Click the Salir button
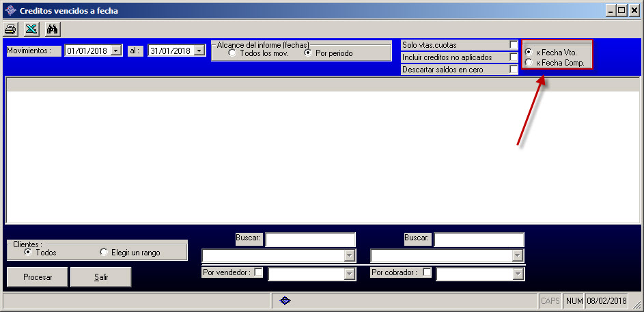The width and height of the screenshot is (644, 312). [x=101, y=277]
